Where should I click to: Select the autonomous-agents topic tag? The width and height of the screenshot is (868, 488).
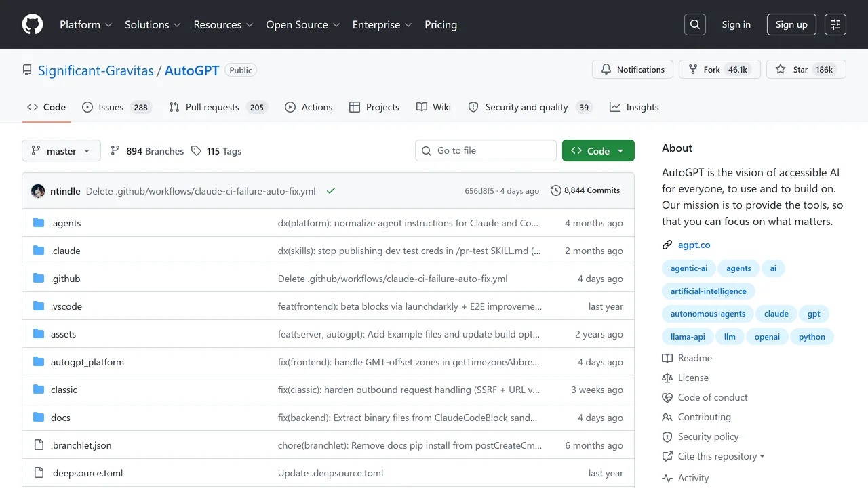708,314
